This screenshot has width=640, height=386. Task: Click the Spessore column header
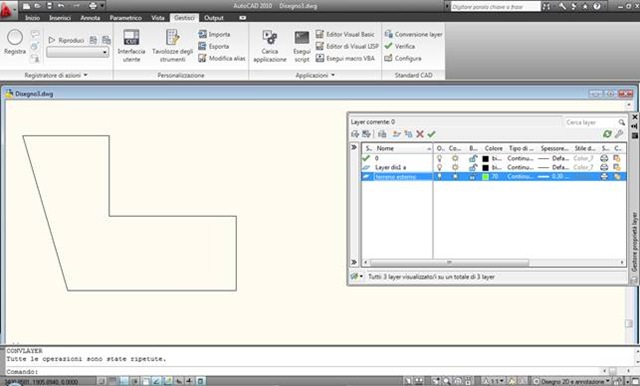[554, 148]
